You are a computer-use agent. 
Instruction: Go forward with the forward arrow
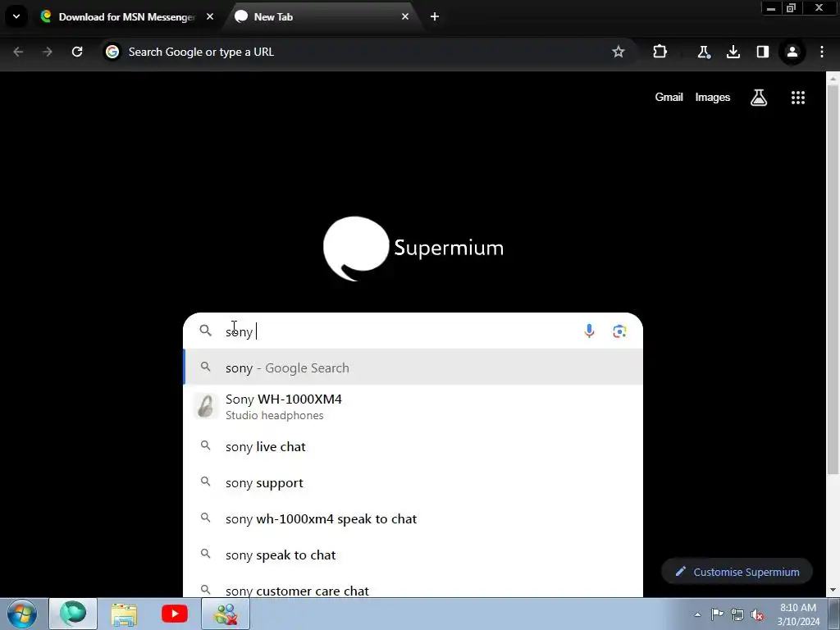(47, 52)
